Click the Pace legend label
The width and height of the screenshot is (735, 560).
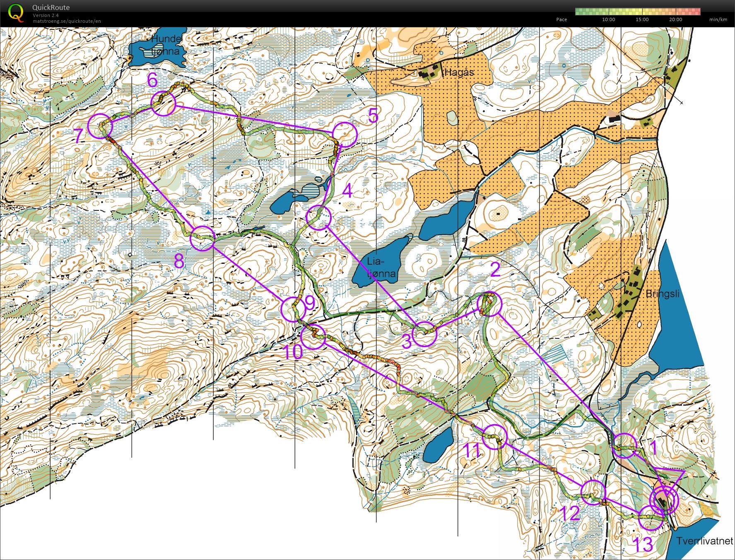(x=561, y=19)
